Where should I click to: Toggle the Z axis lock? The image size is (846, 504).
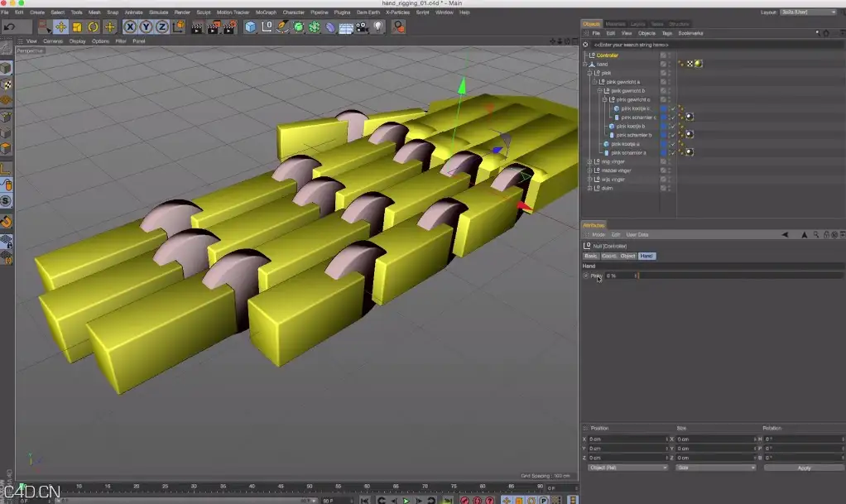point(162,26)
